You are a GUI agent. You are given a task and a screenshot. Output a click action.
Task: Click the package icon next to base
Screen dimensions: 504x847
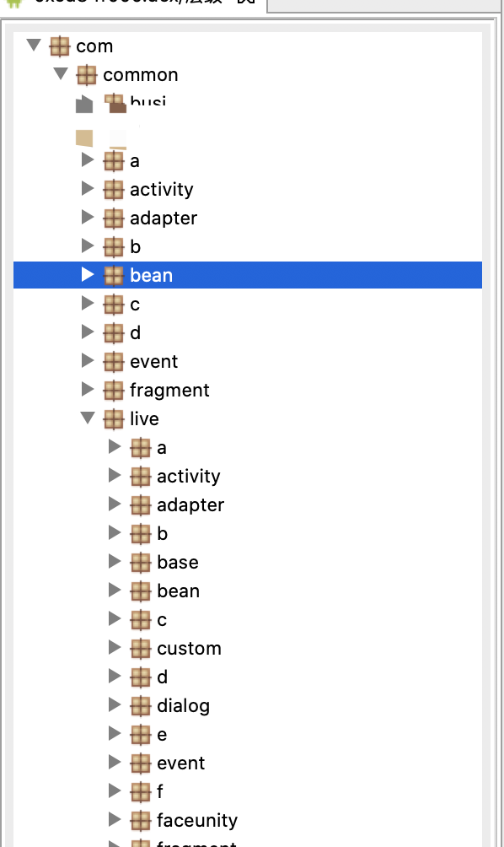[x=140, y=563]
